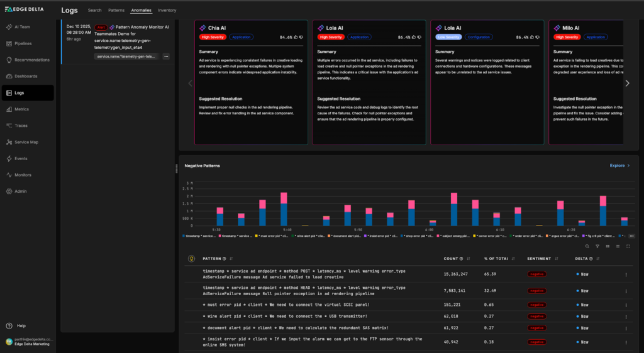Click the search magnifier above the patterns table
Viewport: 644px width, 353px height.
[587, 246]
